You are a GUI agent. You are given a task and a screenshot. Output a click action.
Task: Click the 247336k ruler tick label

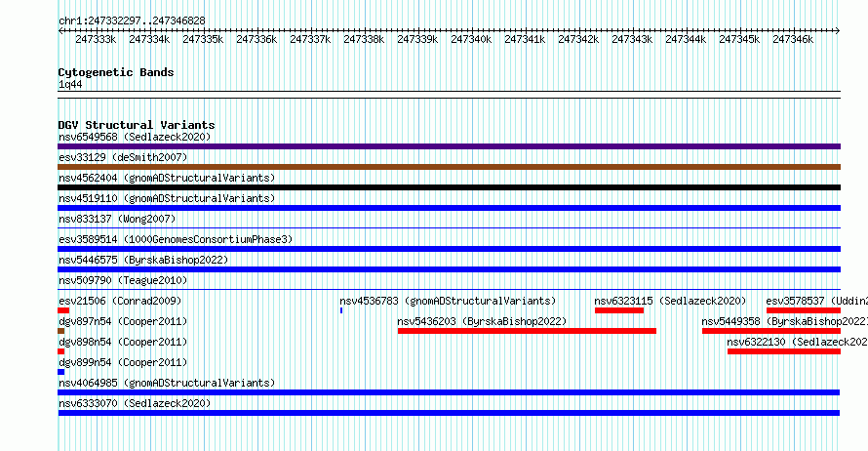(256, 39)
